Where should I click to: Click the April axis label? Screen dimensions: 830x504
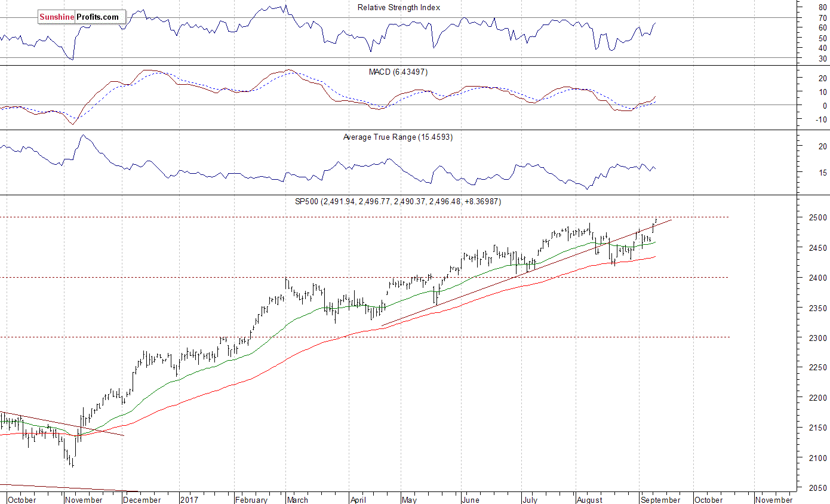point(358,500)
